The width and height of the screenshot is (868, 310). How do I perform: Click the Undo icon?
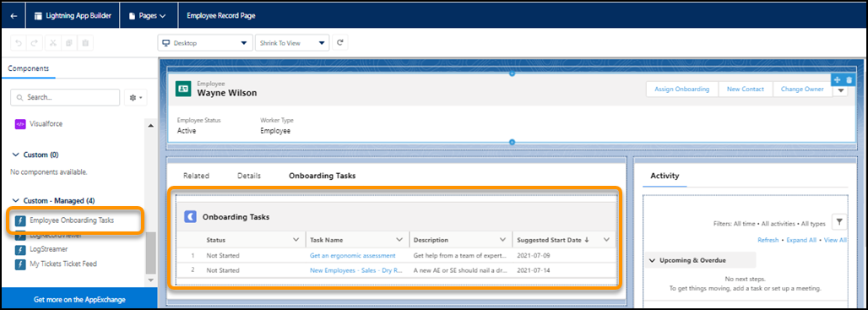click(x=19, y=42)
